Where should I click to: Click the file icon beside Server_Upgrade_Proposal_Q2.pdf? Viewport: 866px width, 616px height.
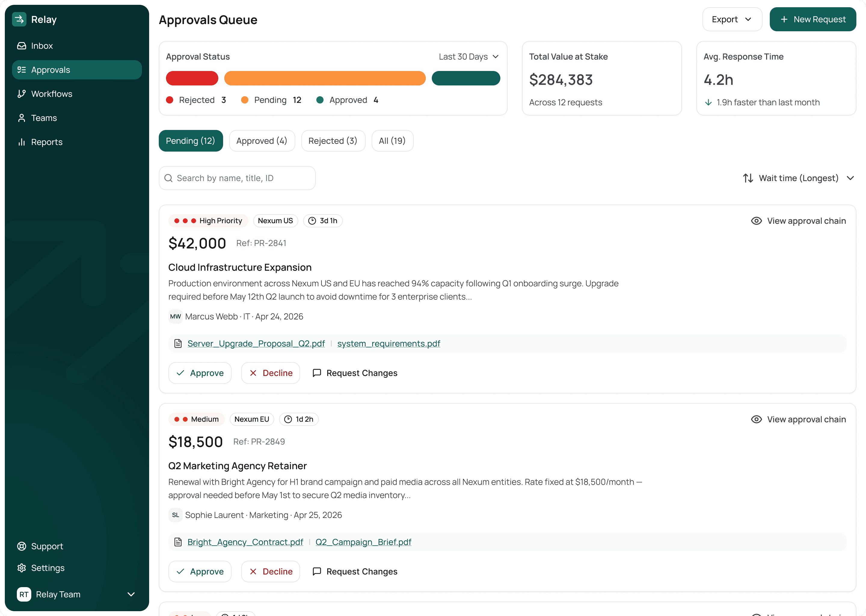178,344
